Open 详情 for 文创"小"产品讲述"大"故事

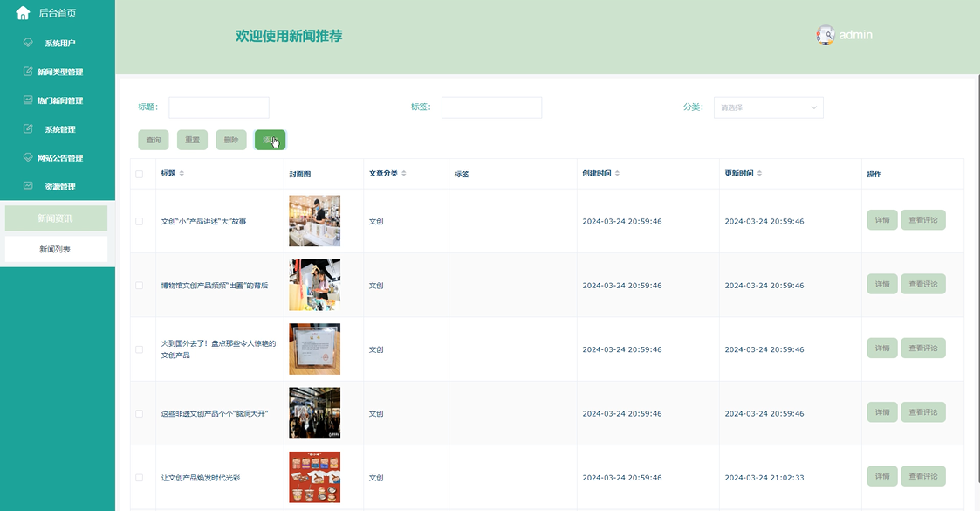click(882, 220)
